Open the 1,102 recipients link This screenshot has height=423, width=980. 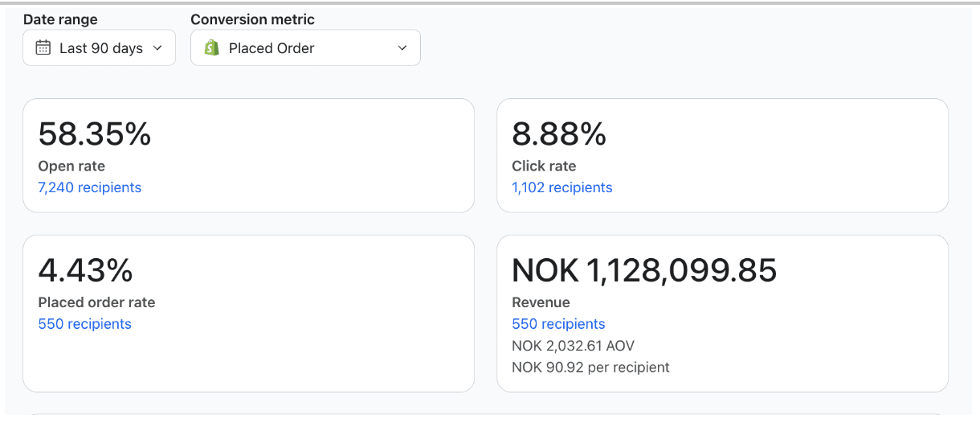click(562, 187)
